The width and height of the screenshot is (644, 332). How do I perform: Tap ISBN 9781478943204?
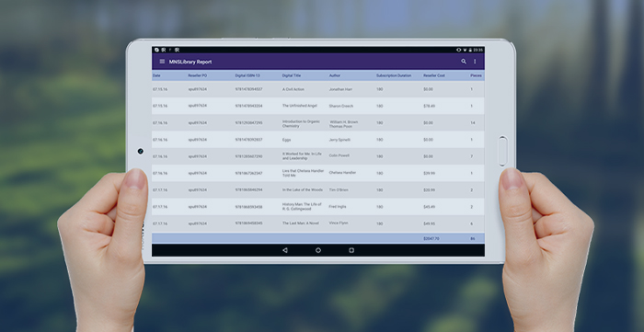[x=249, y=106]
